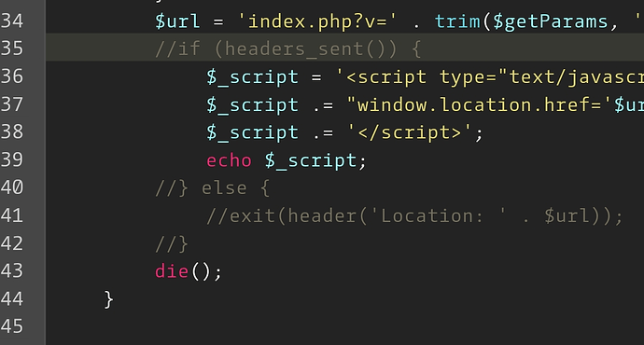
Task: Place cursor on the echo keyword
Action: coord(229,160)
